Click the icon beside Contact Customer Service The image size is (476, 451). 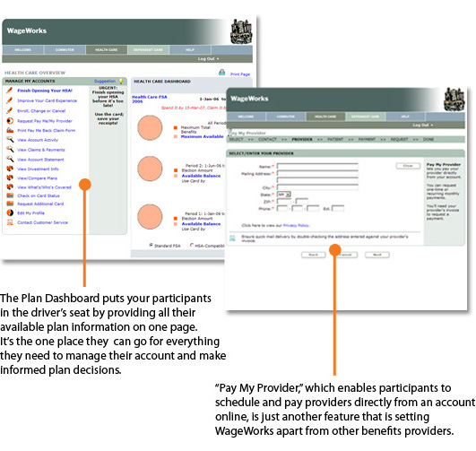10,222
